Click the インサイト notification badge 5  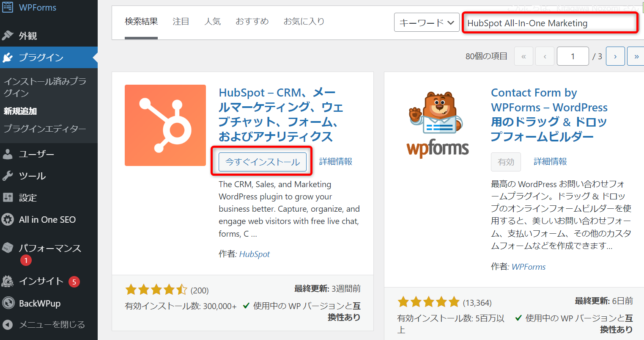tap(74, 282)
